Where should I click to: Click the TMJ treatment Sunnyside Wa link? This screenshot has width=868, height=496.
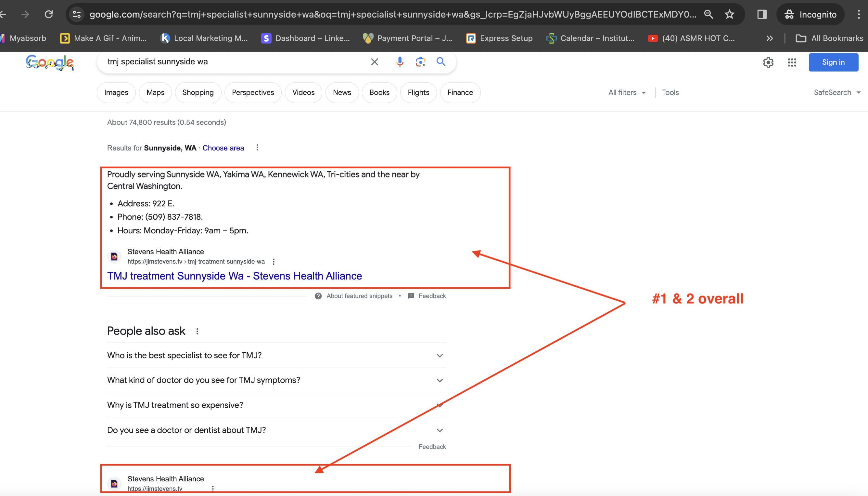234,275
